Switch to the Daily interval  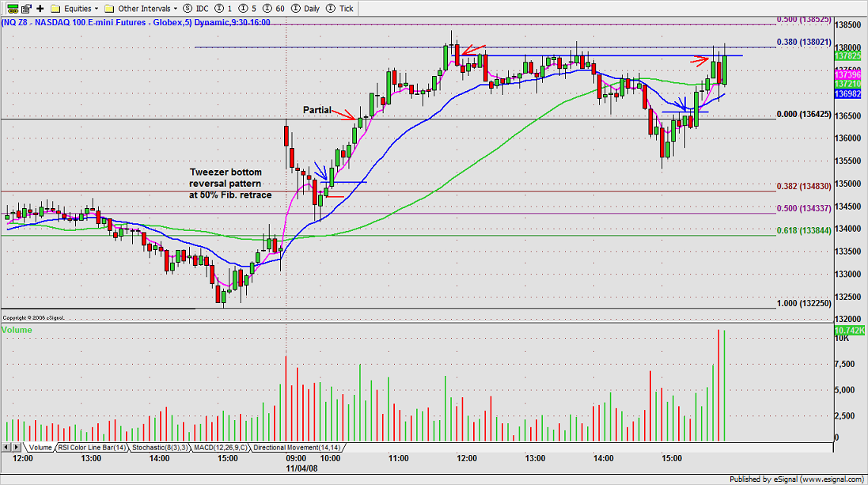tap(305, 8)
